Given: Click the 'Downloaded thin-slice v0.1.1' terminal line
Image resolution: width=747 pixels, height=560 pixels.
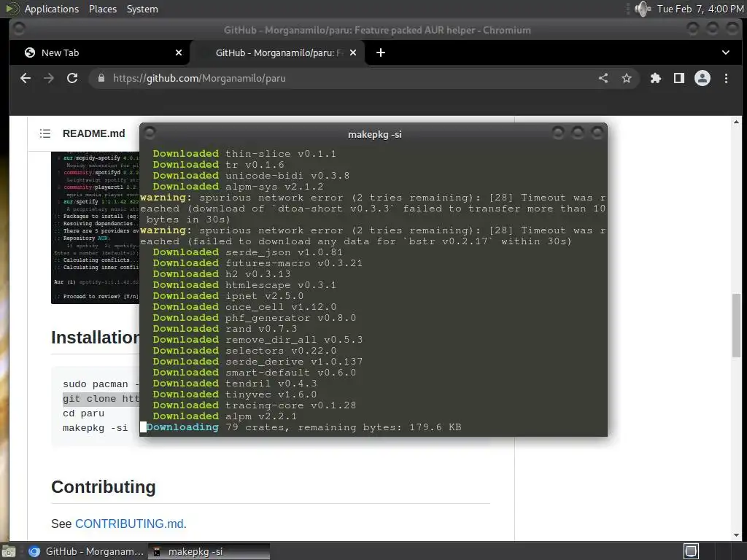Looking at the screenshot, I should (244, 153).
